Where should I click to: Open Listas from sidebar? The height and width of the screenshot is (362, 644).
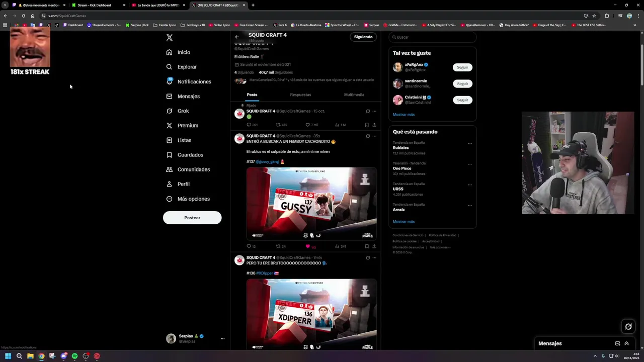179,140
